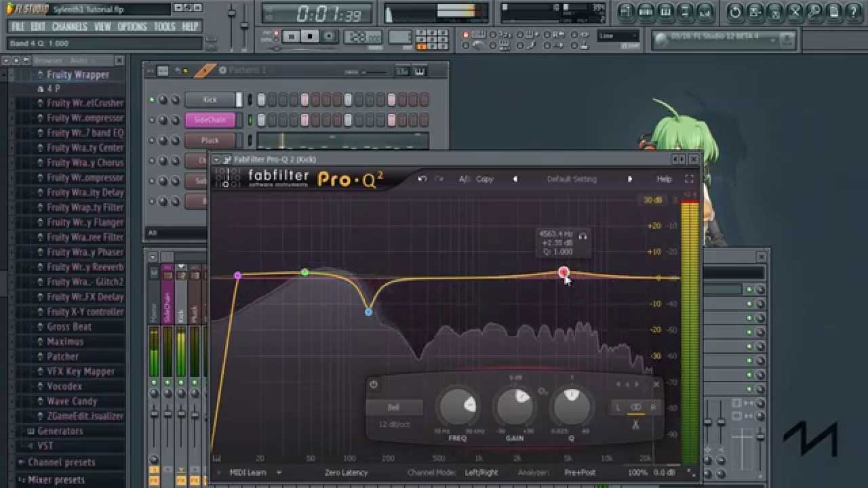Select the green EQ band node
868x488 pixels.
pos(304,272)
